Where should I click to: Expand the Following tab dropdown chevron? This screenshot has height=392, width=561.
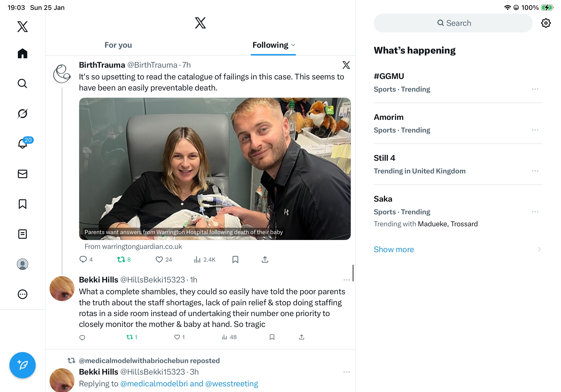pos(293,45)
